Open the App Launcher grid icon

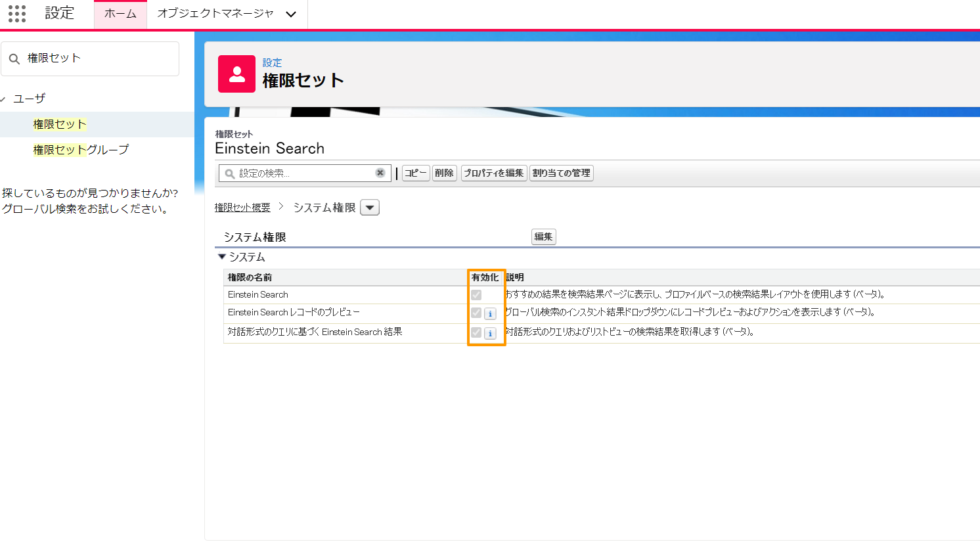[17, 14]
